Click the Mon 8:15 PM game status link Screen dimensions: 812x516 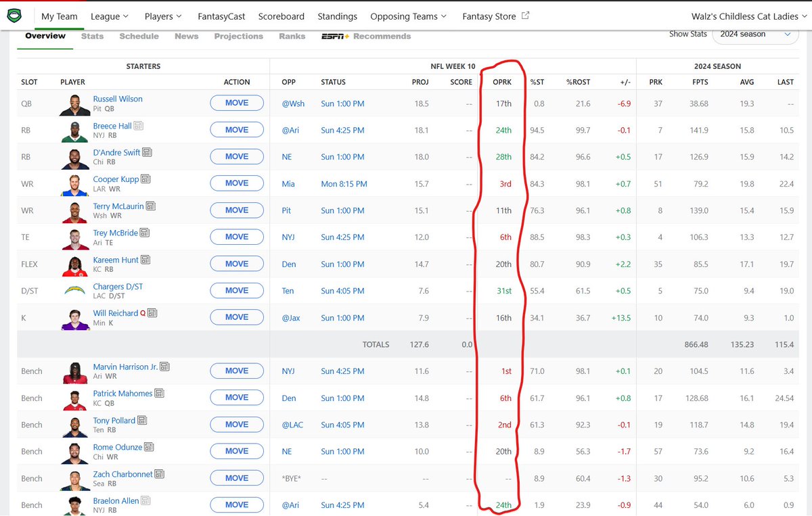pyautogui.click(x=344, y=184)
